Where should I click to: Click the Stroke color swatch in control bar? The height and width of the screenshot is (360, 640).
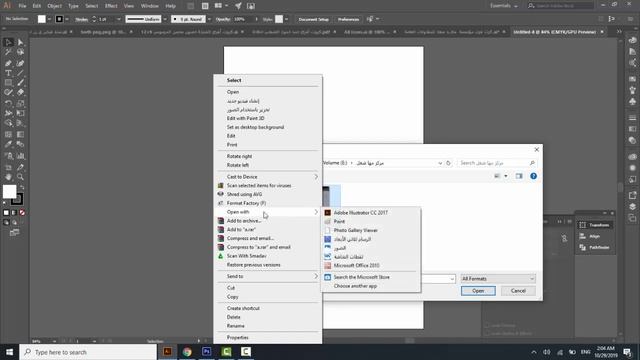(x=59, y=19)
